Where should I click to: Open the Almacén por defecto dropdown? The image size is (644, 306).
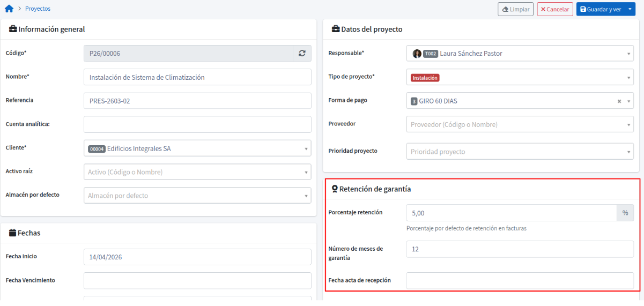306,196
